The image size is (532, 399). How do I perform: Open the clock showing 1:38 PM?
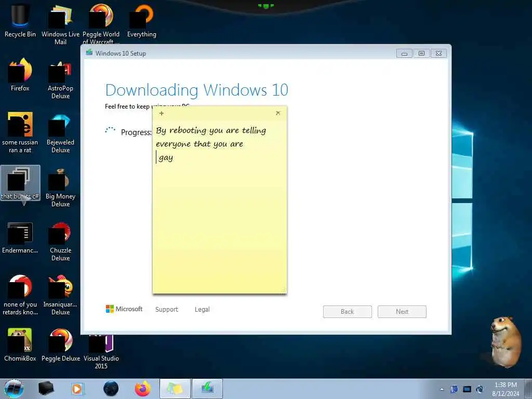[x=506, y=389]
